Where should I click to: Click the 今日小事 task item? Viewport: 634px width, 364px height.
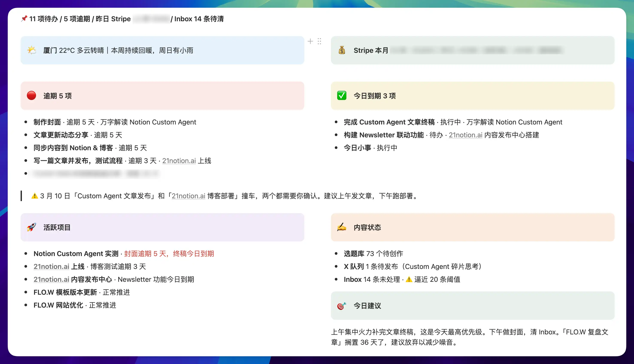[357, 148]
